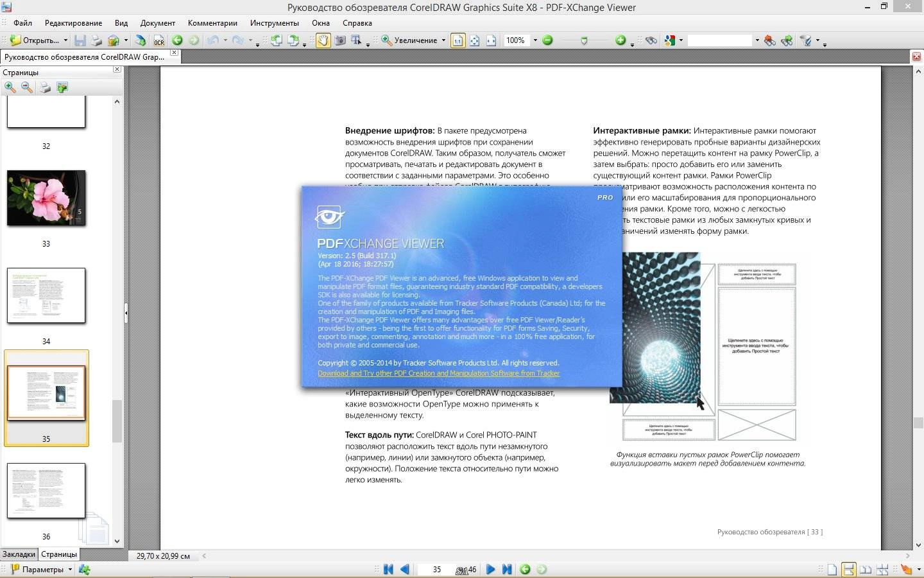This screenshot has height=578, width=924.
Task: Click the Google search provider icon
Action: pyautogui.click(x=670, y=40)
